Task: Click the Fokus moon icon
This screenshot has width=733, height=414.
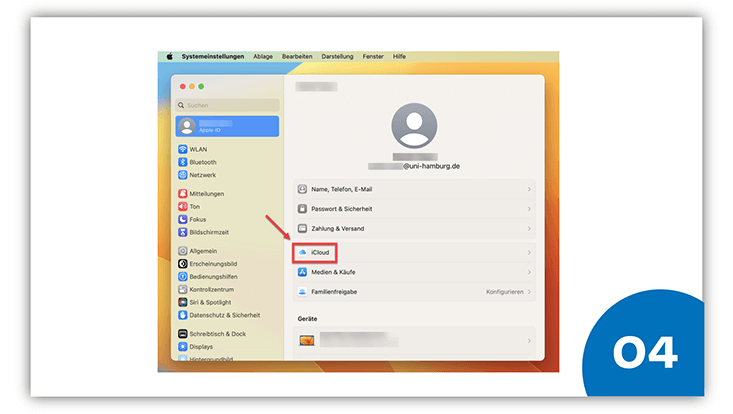Action: point(183,219)
